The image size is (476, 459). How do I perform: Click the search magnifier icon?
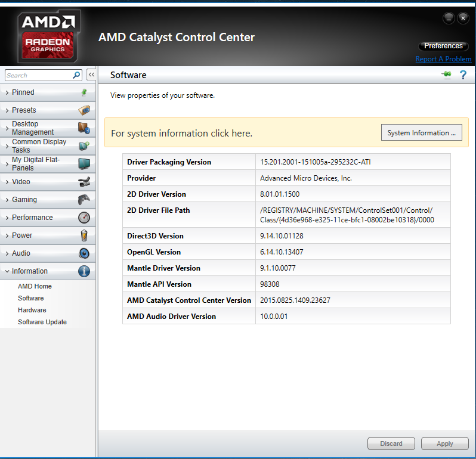click(x=76, y=75)
